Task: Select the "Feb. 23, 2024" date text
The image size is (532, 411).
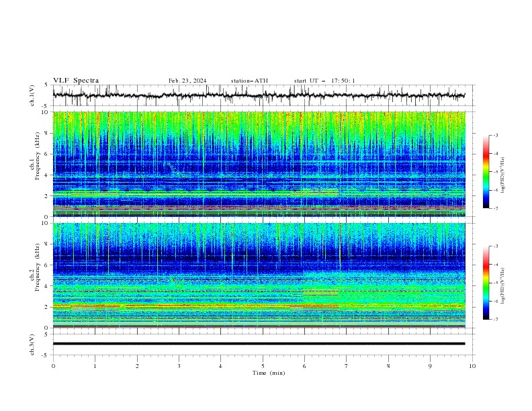Action: (187, 81)
